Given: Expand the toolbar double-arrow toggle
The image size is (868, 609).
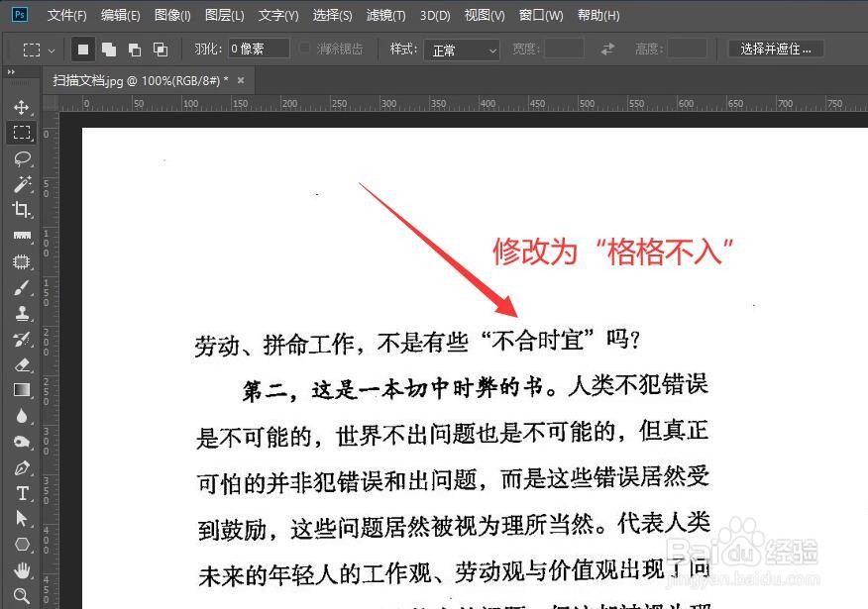Looking at the screenshot, I should pyautogui.click(x=11, y=72).
